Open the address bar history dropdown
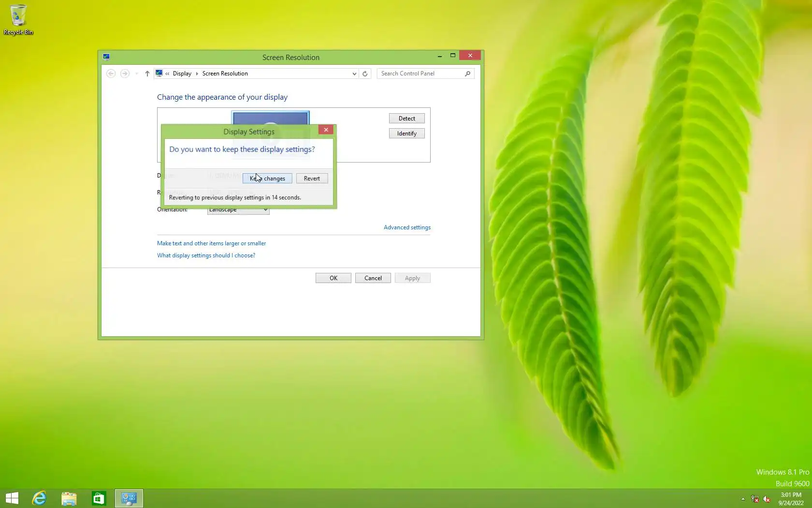 [x=354, y=74]
